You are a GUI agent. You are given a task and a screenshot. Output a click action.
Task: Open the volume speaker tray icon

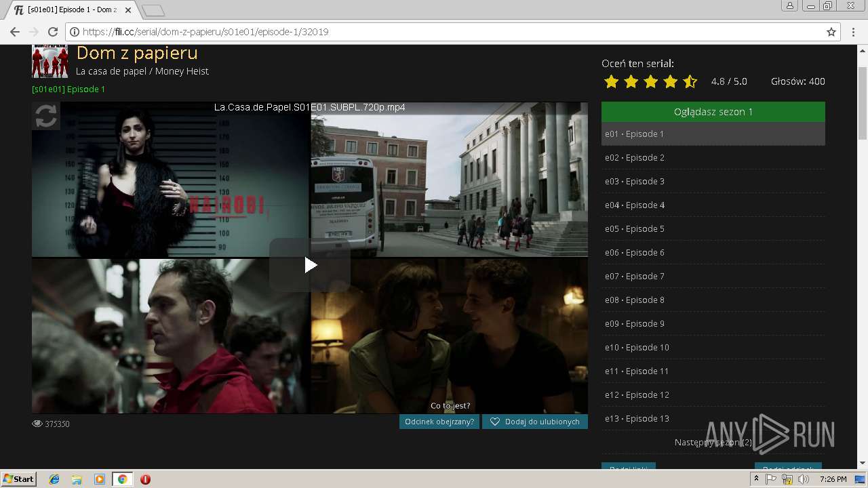point(804,479)
